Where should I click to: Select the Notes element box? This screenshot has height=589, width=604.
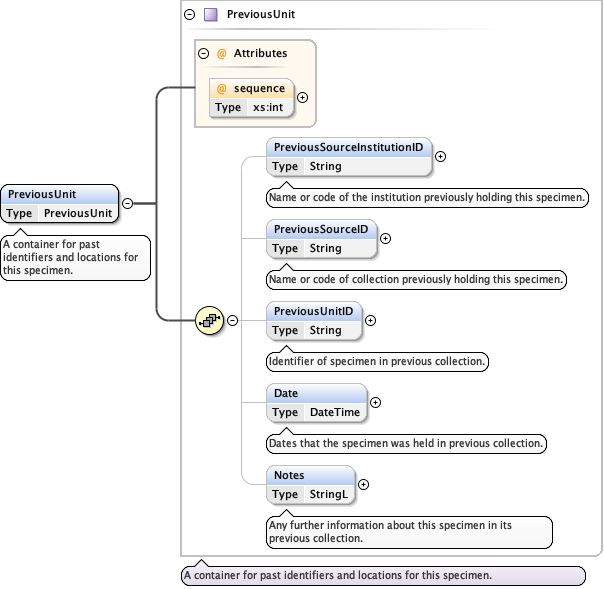(x=311, y=484)
